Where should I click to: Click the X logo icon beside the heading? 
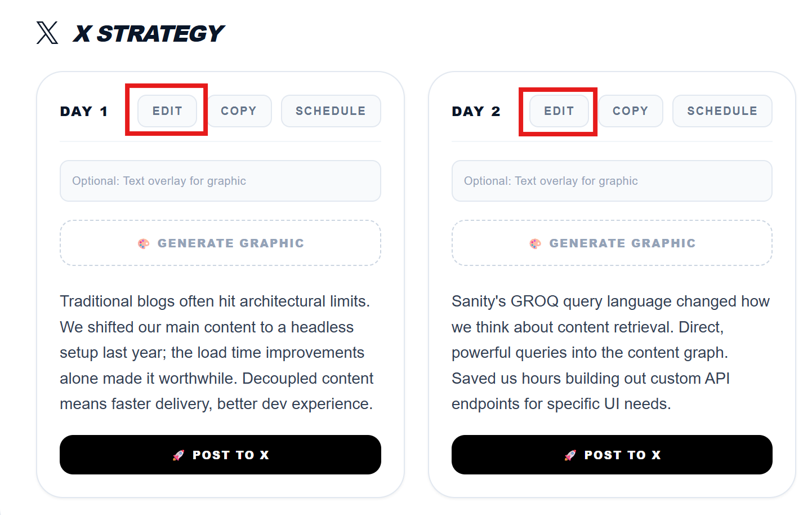[x=47, y=33]
